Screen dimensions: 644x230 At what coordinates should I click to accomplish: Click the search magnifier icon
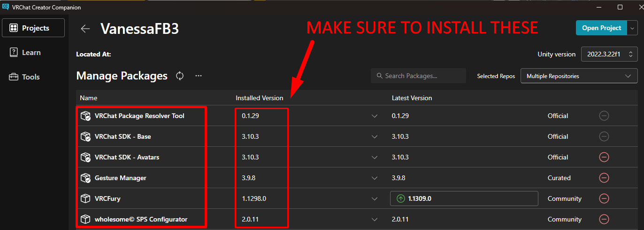click(x=379, y=76)
